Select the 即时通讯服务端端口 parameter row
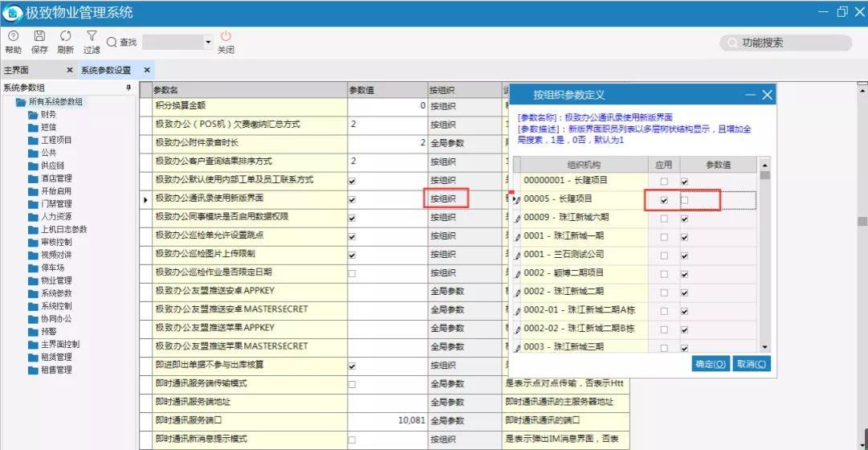Image resolution: width=868 pixels, height=450 pixels. pos(250,420)
